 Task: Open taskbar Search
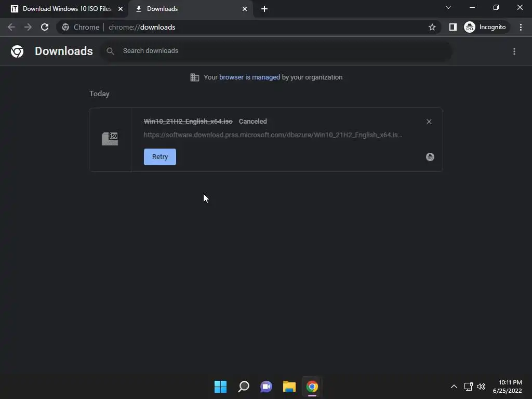point(244,387)
